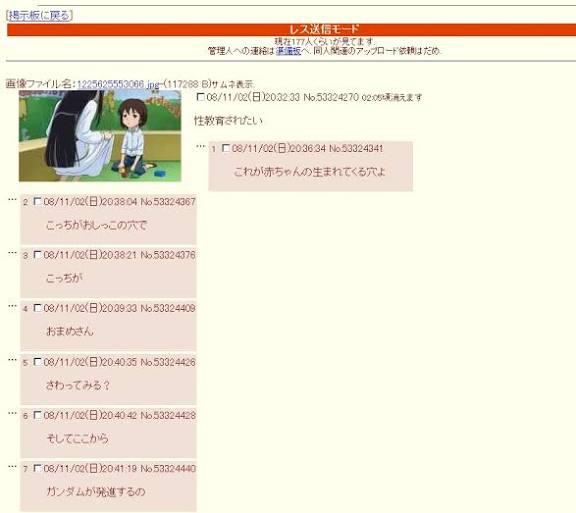Click the ellipsis marker beside reply 1
This screenshot has width=576, height=513.
click(x=200, y=147)
